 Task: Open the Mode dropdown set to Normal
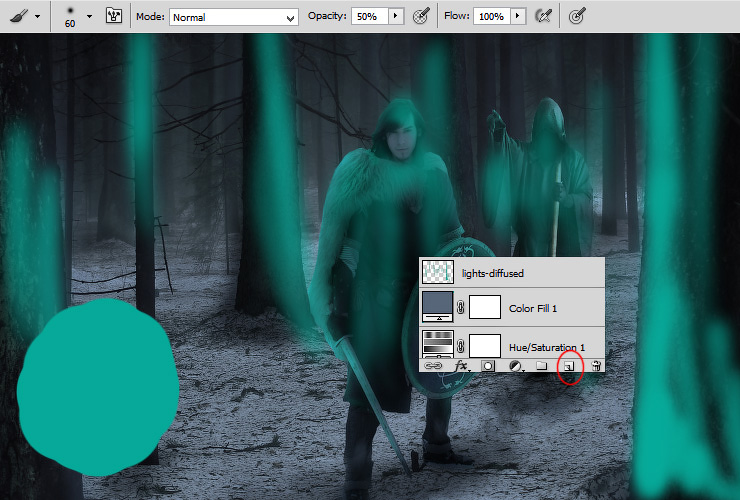click(x=234, y=17)
